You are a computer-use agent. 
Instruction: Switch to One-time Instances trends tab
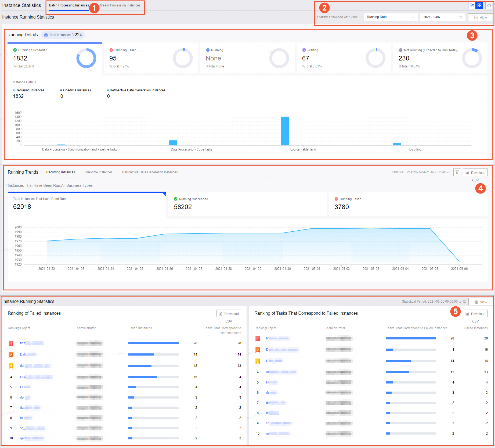click(x=99, y=172)
